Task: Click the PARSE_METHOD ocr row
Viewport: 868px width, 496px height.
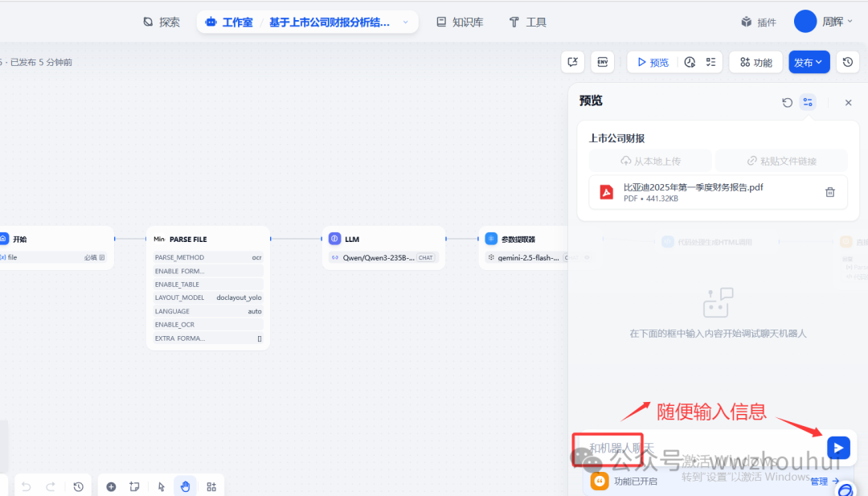Action: (x=208, y=257)
